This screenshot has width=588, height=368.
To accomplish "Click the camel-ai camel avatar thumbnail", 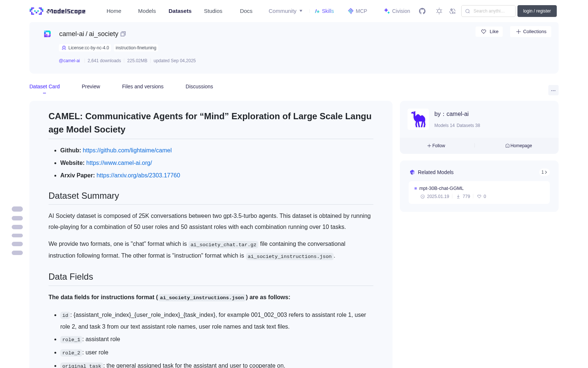I will 418,119.
